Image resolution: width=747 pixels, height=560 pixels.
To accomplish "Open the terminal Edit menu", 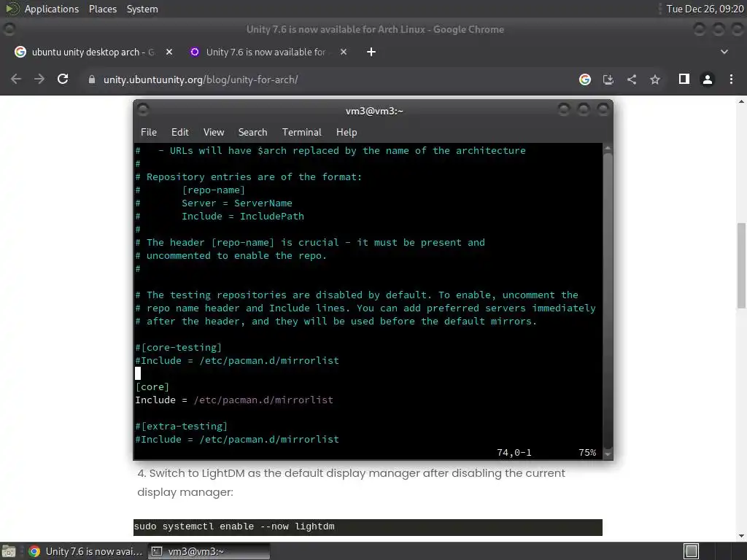I will pyautogui.click(x=180, y=133).
